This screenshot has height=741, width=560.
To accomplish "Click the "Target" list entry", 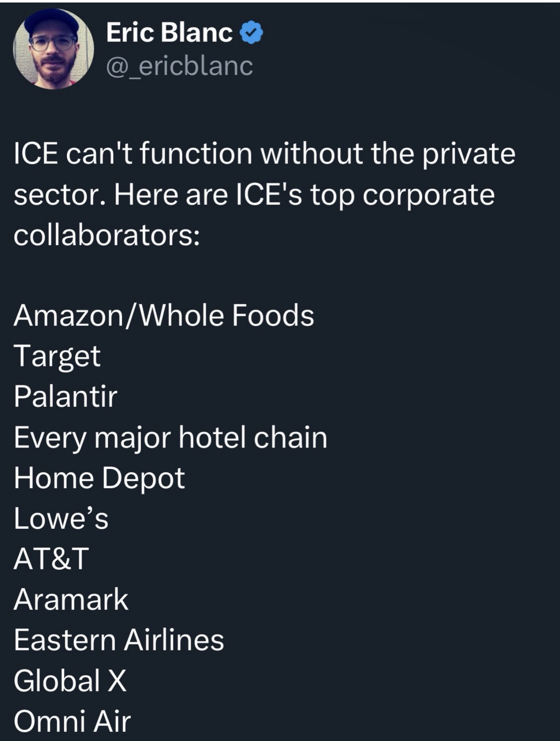I will 57,356.
